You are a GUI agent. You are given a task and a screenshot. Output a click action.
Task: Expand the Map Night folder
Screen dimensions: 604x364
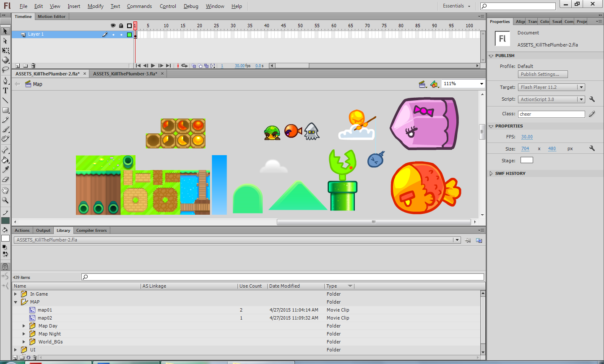pos(24,334)
